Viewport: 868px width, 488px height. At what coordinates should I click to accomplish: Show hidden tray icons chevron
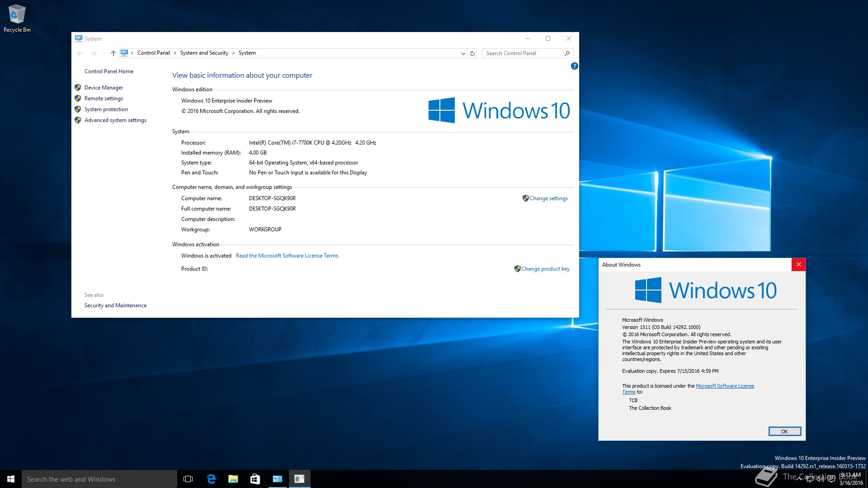799,479
